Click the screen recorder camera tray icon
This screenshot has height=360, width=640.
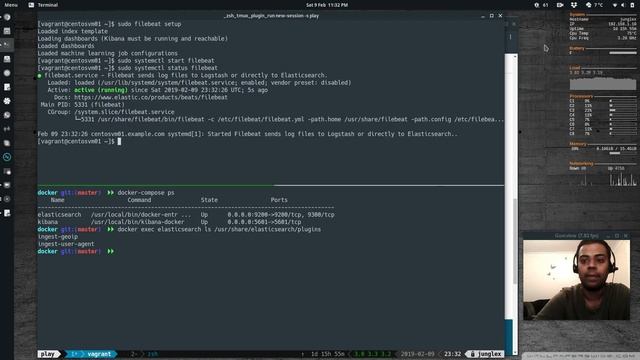point(560,5)
